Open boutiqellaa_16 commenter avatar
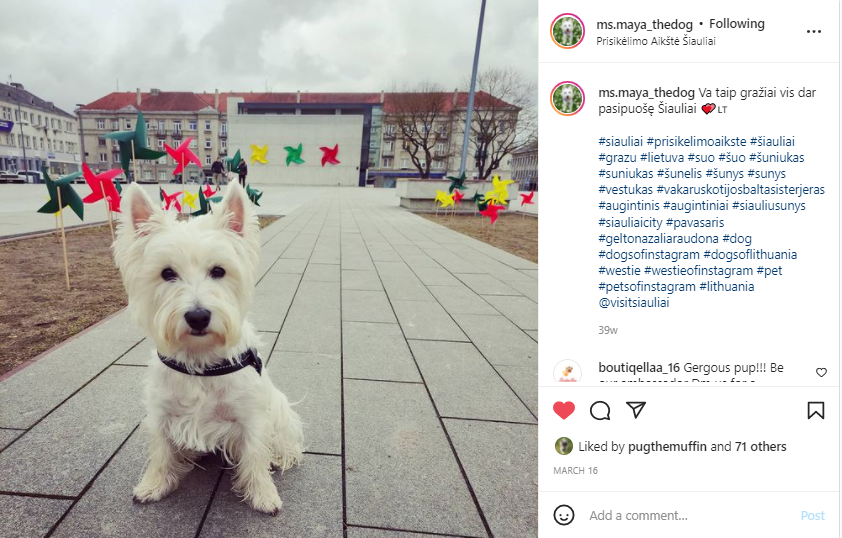The width and height of the screenshot is (842, 538). coord(567,372)
